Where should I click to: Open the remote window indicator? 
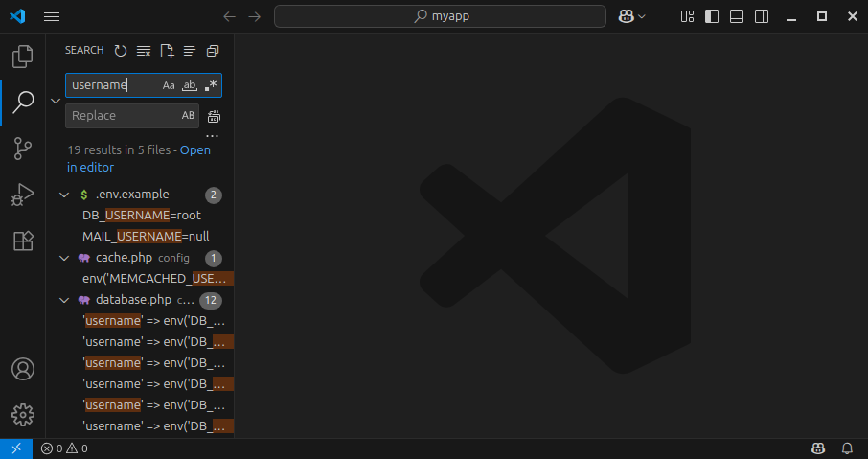(x=16, y=448)
